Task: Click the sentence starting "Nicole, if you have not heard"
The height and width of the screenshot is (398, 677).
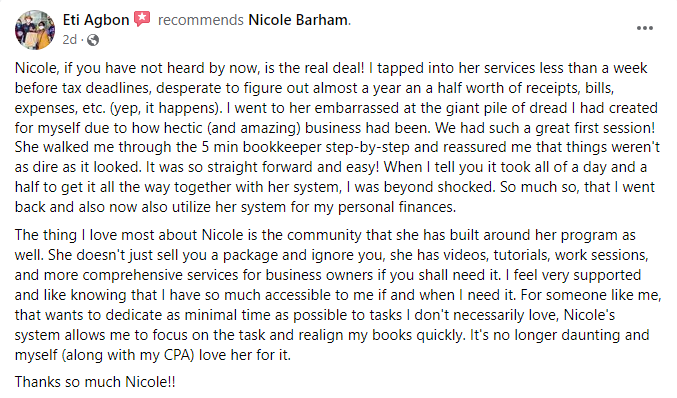Action: click(190, 68)
